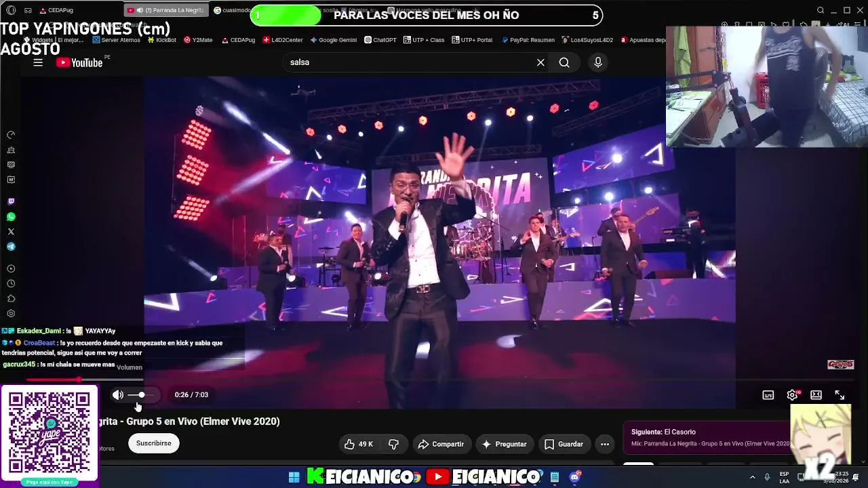Share the video using Compartir
Image resolution: width=868 pixels, height=488 pixels.
click(x=441, y=444)
